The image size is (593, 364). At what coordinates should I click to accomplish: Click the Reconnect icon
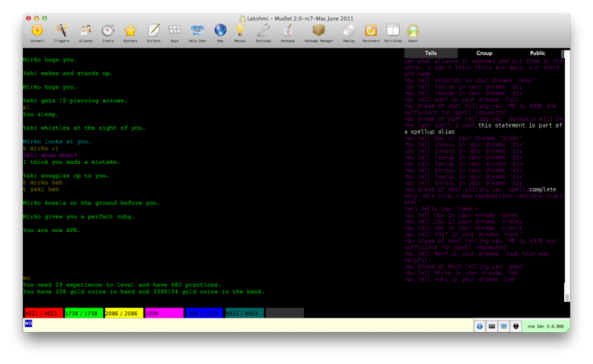coord(371,31)
